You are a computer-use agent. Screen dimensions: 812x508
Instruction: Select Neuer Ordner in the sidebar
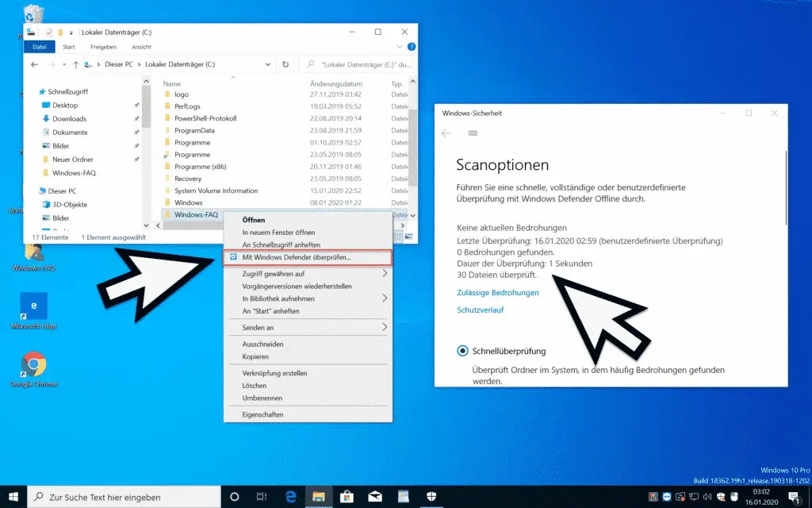tap(72, 159)
